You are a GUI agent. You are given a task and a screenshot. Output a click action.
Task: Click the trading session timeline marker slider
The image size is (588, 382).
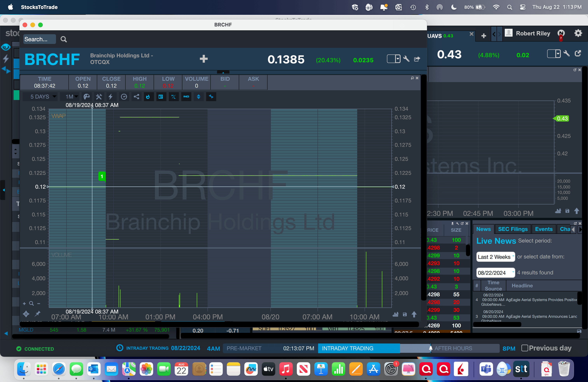[430, 348]
